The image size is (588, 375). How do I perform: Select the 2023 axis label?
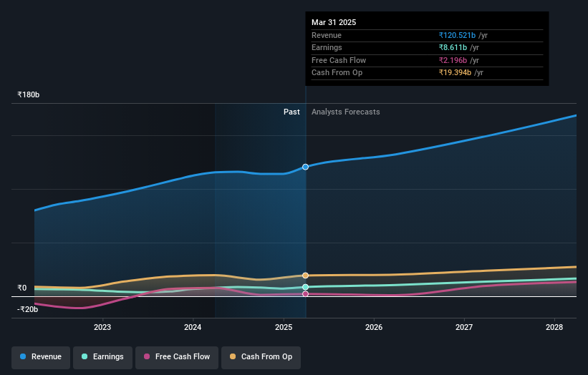[102, 328]
